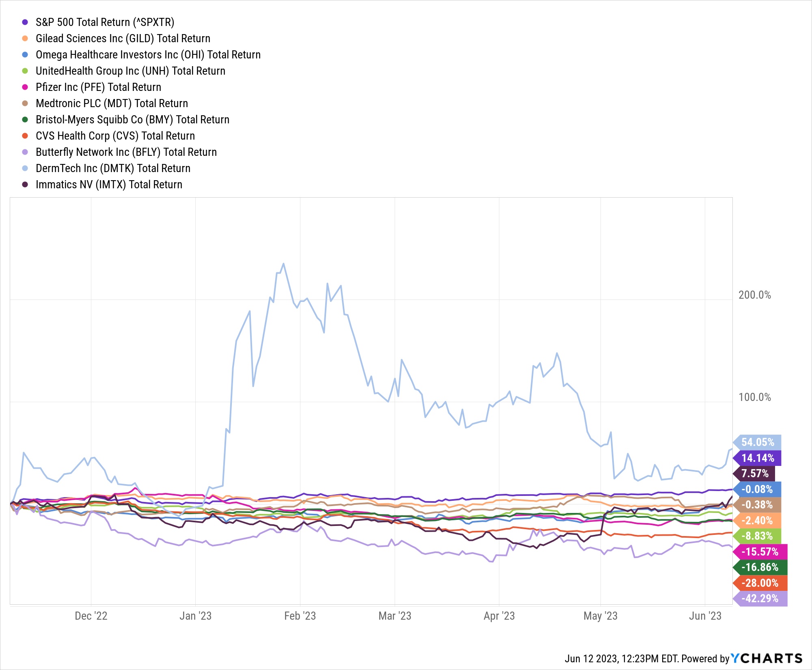Select the S&P 500 Total Return (^SPXTR) label
Screen dimensions: 812x670
pos(105,22)
